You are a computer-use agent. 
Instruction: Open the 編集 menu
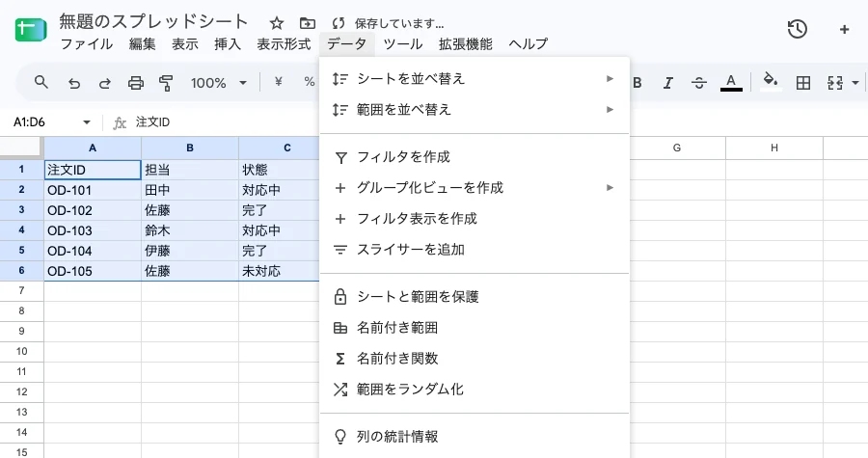click(143, 43)
